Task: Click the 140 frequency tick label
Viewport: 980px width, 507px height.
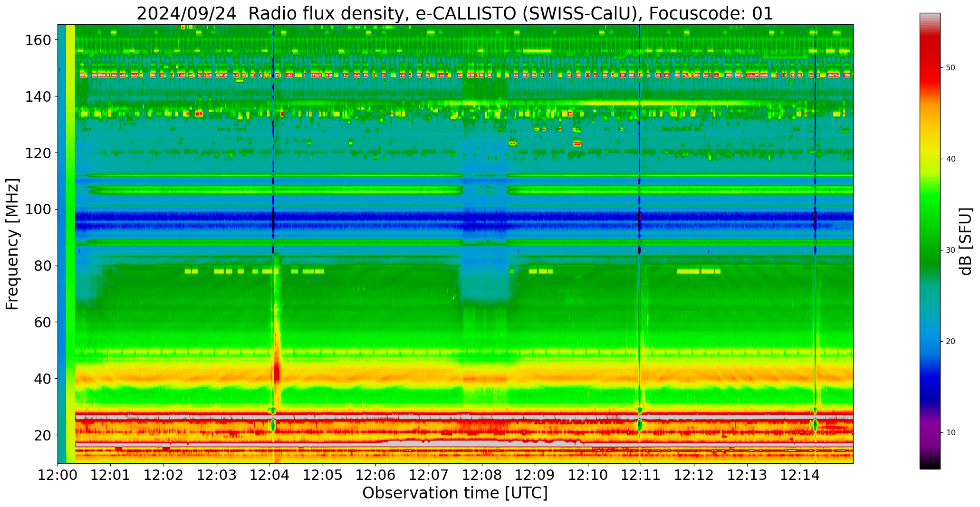Action: pos(37,96)
